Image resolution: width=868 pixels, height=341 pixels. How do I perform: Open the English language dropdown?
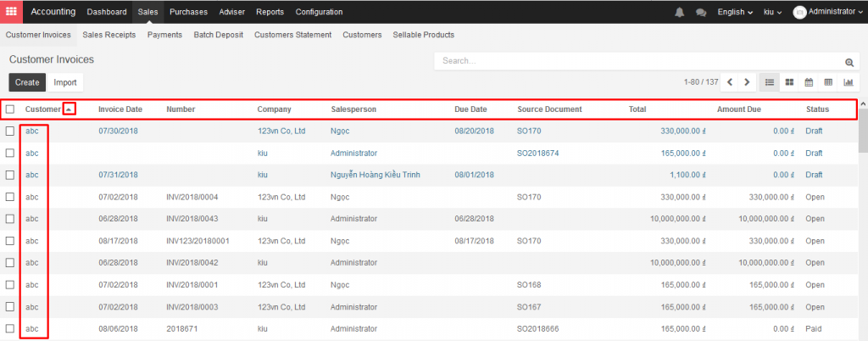click(735, 12)
